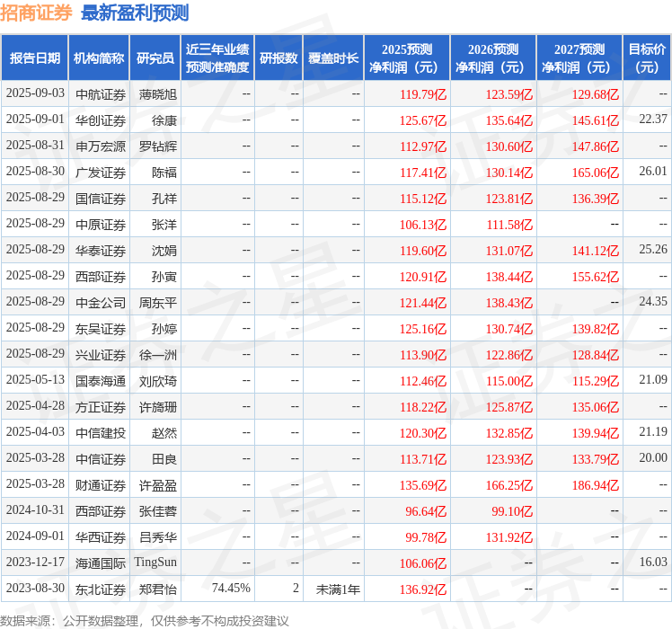Click the date 2025-05-13
The image size is (672, 629).
tap(35, 379)
